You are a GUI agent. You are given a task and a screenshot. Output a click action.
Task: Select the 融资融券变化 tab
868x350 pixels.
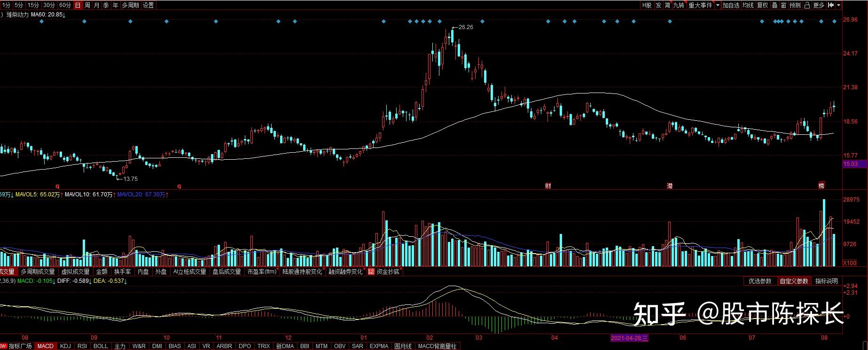click(x=345, y=272)
